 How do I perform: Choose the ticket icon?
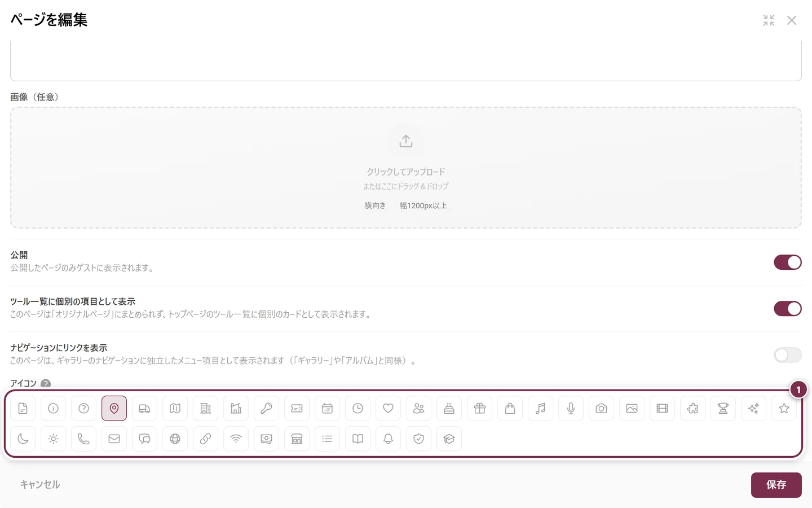[x=297, y=408]
